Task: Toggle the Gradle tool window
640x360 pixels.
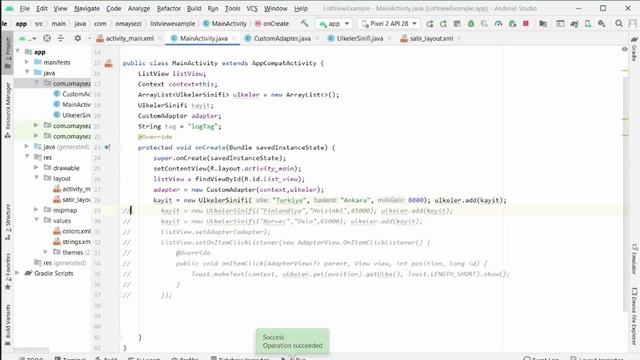Action: [634, 48]
